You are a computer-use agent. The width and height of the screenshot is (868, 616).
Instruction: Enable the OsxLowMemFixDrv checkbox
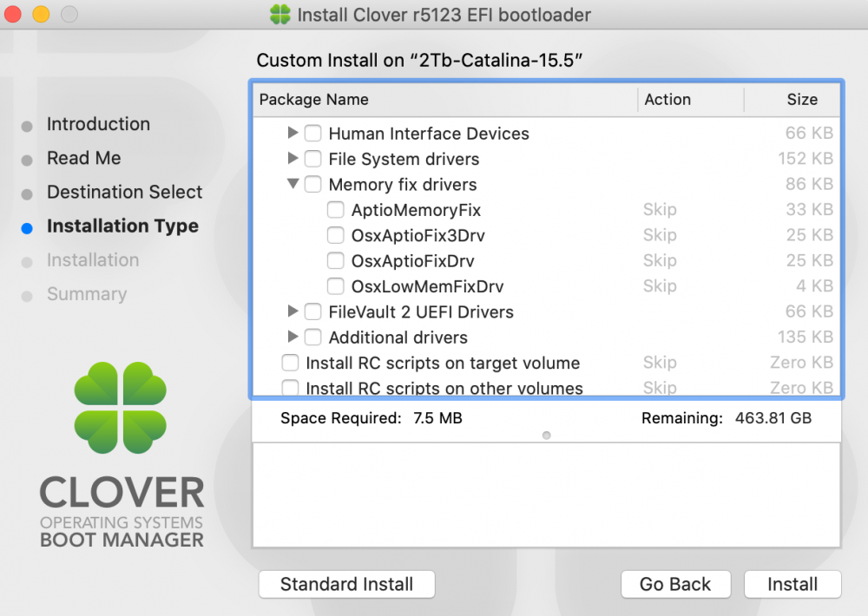tap(335, 286)
